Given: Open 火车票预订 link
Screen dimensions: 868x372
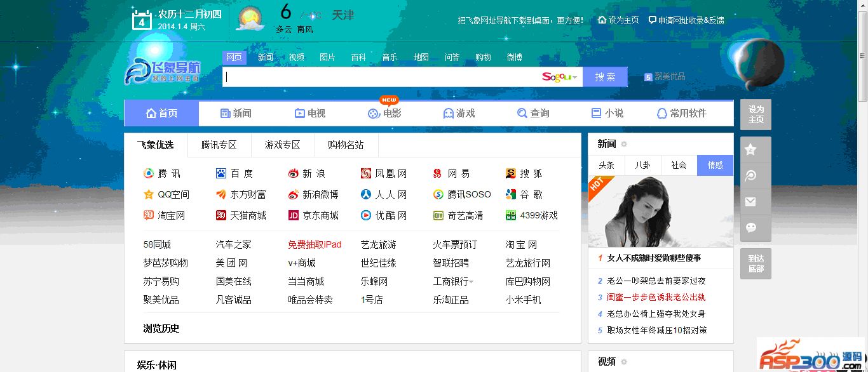Looking at the screenshot, I should [455, 244].
